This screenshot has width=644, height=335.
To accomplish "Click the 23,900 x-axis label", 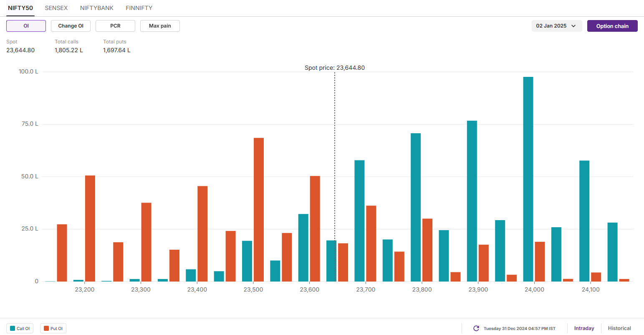I will [x=478, y=289].
